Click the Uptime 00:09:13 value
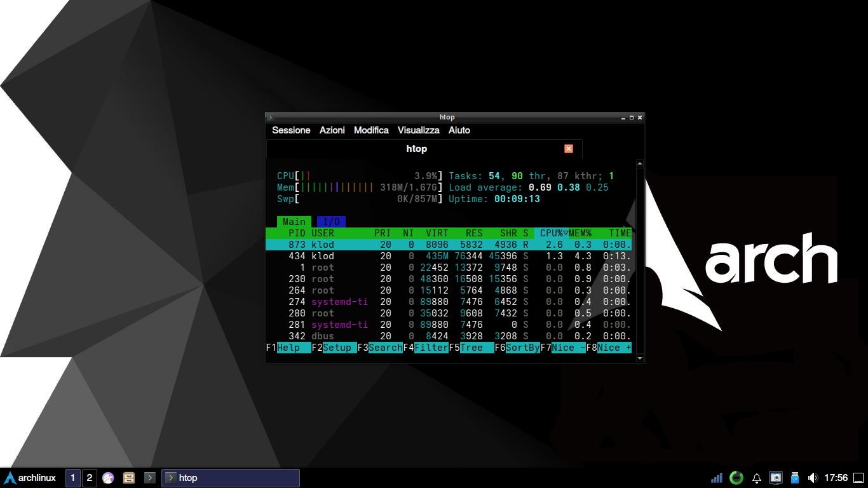This screenshot has width=868, height=488. click(x=517, y=199)
